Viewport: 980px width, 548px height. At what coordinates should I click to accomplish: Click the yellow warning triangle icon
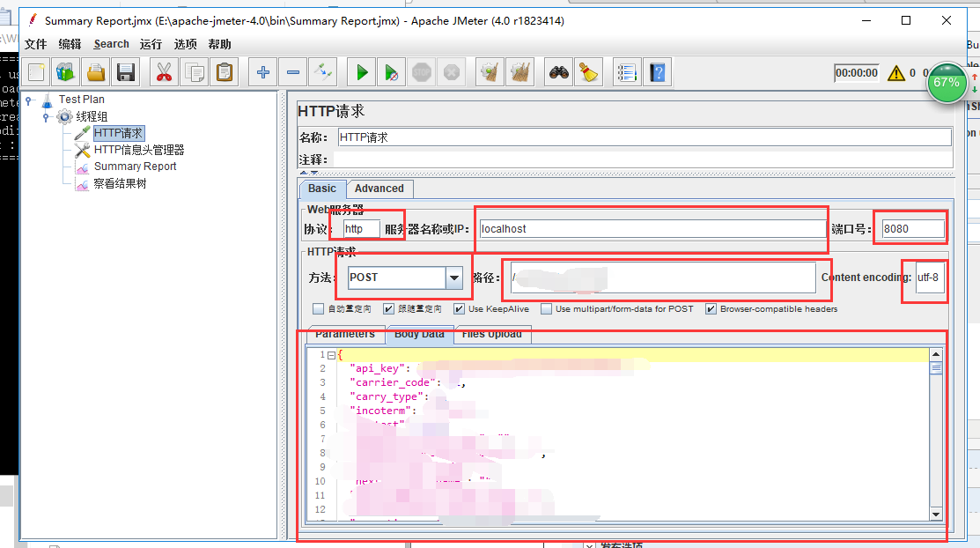(896, 73)
